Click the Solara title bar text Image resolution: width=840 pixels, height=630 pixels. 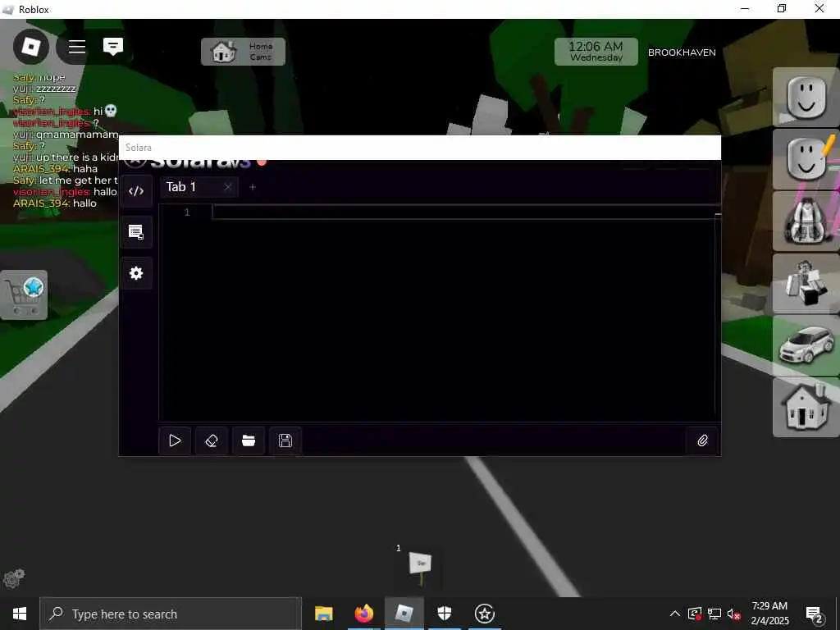click(138, 148)
